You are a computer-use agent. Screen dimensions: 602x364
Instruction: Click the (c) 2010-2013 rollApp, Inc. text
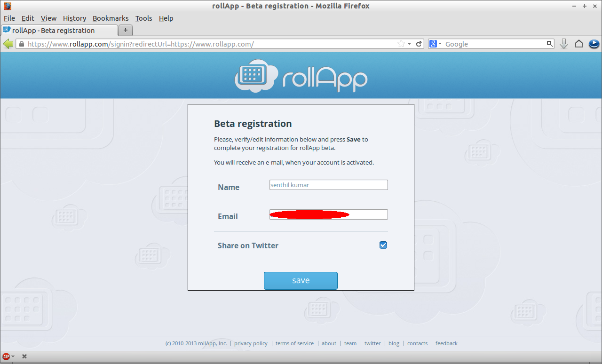(x=196, y=343)
